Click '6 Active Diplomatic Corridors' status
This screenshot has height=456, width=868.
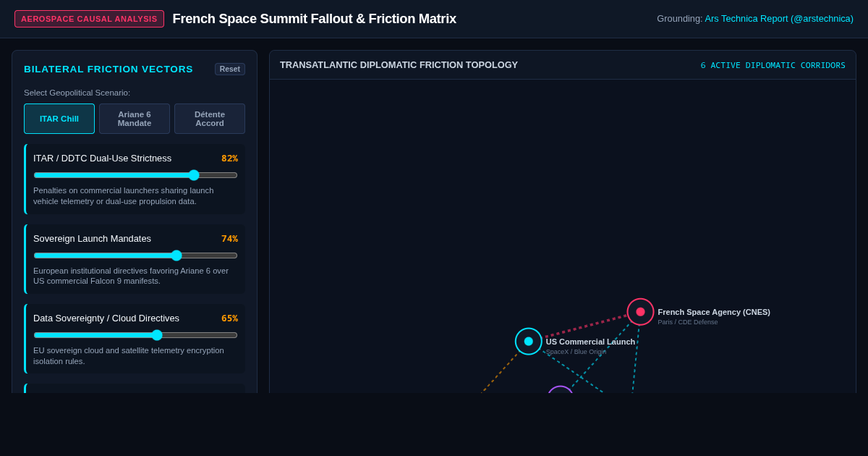pos(773,65)
